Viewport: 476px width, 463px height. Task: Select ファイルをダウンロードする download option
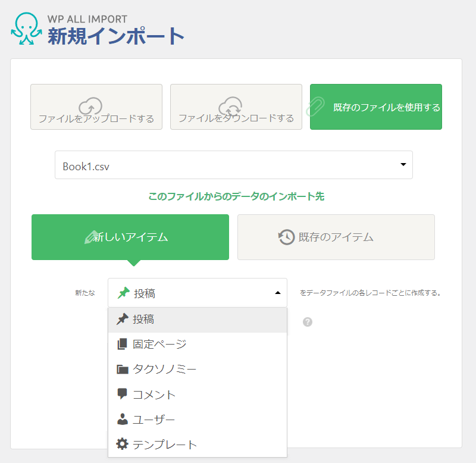click(x=236, y=107)
